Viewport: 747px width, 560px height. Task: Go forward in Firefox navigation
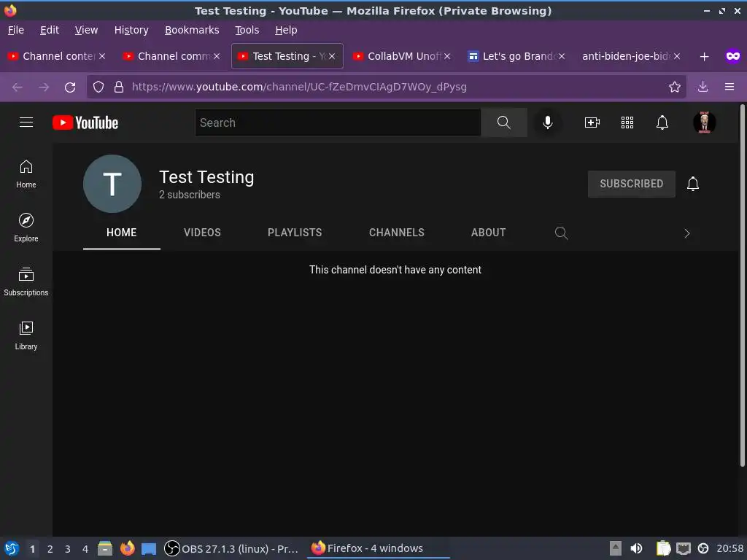(43, 87)
